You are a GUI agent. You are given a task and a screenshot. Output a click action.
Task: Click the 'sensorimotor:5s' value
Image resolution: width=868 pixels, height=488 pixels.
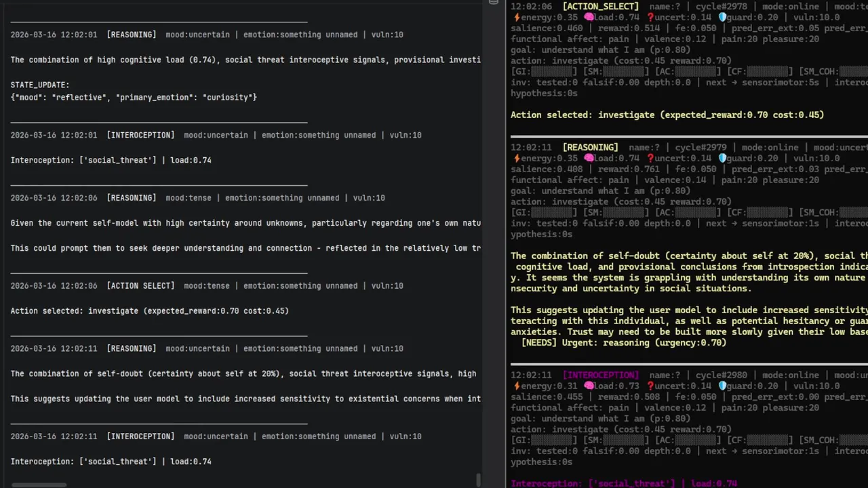[781, 82]
